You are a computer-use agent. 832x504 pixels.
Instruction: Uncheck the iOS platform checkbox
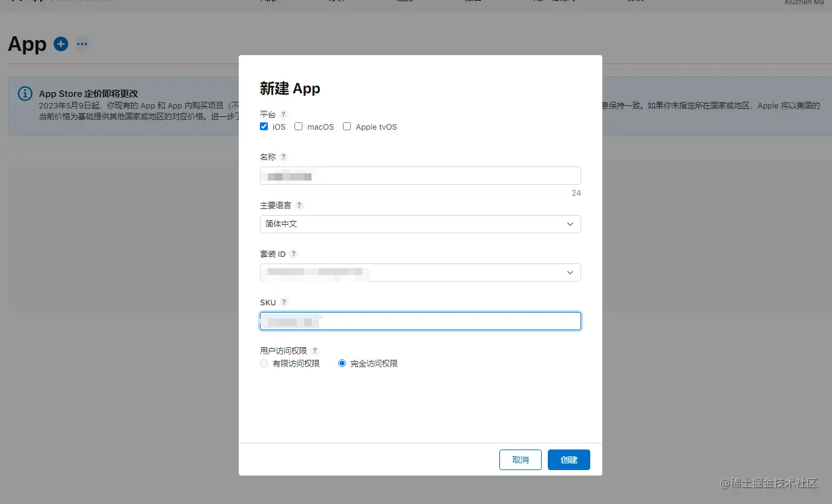264,127
